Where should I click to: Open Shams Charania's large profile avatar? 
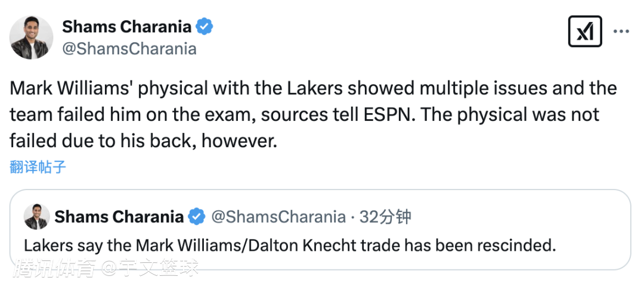click(31, 38)
